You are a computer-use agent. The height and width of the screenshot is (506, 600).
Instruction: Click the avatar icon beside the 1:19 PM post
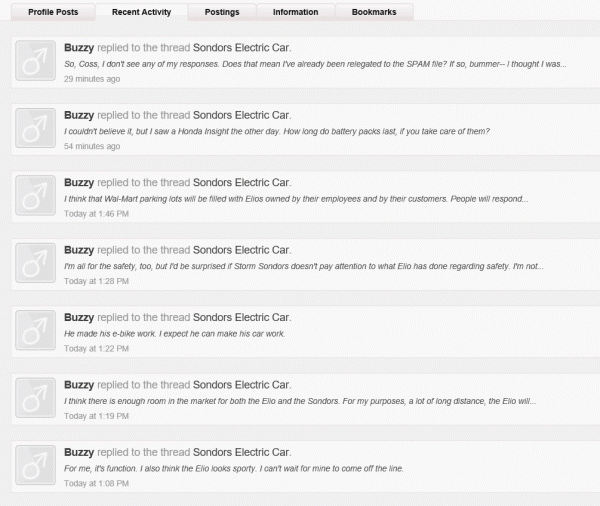[x=37, y=401]
